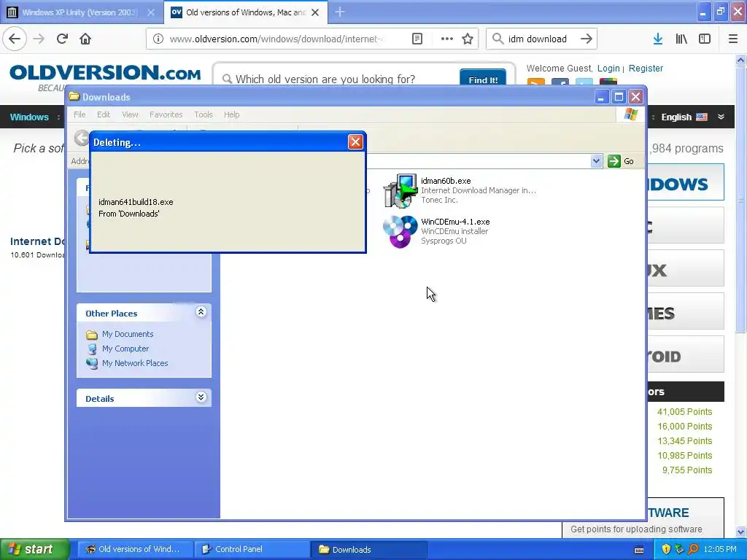Click the Find It! search button
Screen dimensions: 747x560
(x=483, y=77)
